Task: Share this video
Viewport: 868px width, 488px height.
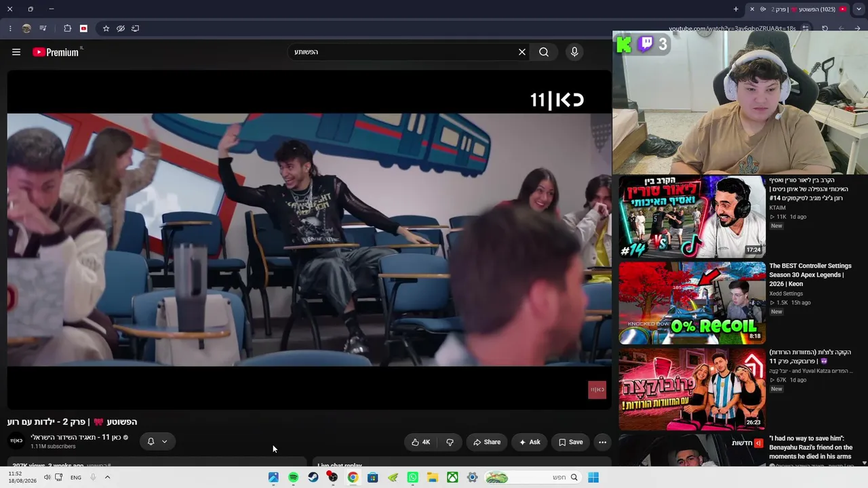Action: click(x=487, y=442)
